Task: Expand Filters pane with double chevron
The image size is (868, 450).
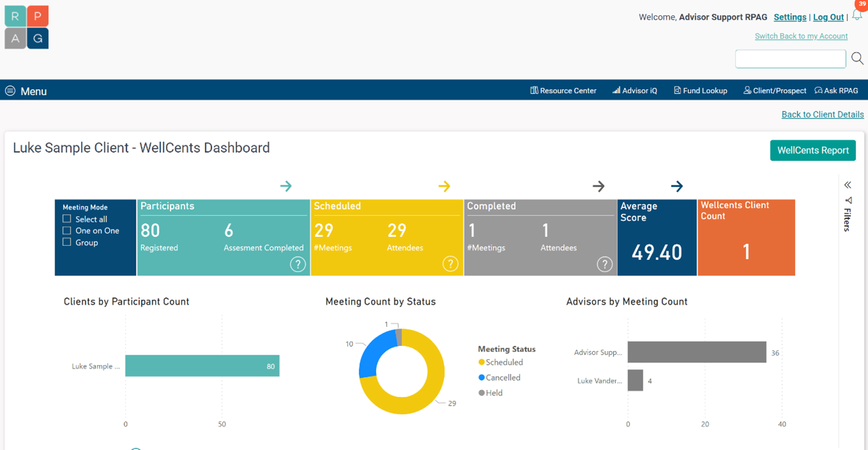Action: (x=848, y=185)
